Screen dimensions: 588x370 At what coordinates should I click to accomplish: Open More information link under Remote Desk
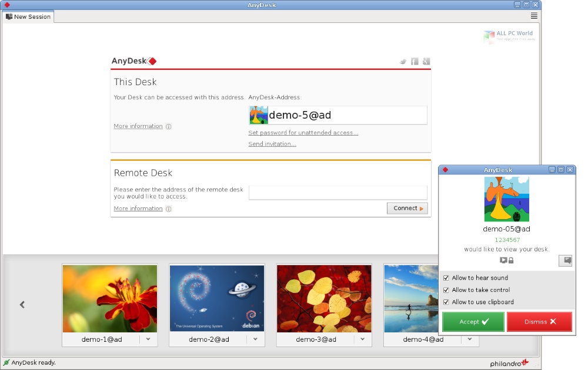point(138,208)
